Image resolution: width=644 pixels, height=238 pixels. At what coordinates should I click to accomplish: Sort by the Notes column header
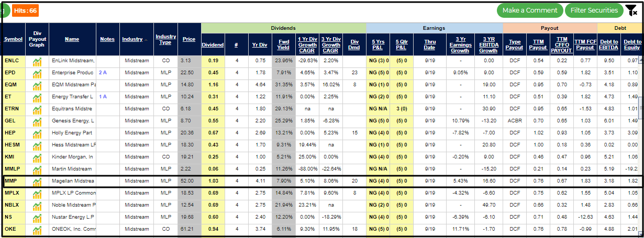pos(108,39)
